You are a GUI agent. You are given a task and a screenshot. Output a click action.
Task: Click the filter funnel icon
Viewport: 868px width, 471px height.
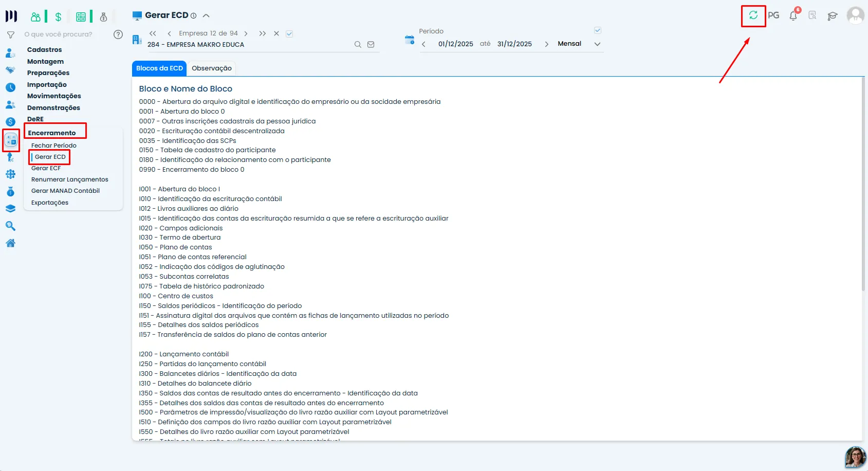(x=10, y=35)
